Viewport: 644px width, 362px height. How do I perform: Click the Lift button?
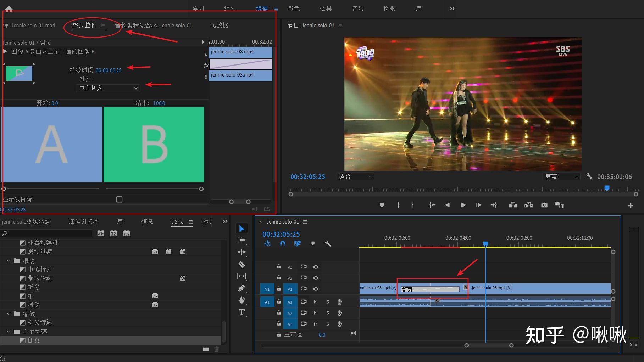513,205
